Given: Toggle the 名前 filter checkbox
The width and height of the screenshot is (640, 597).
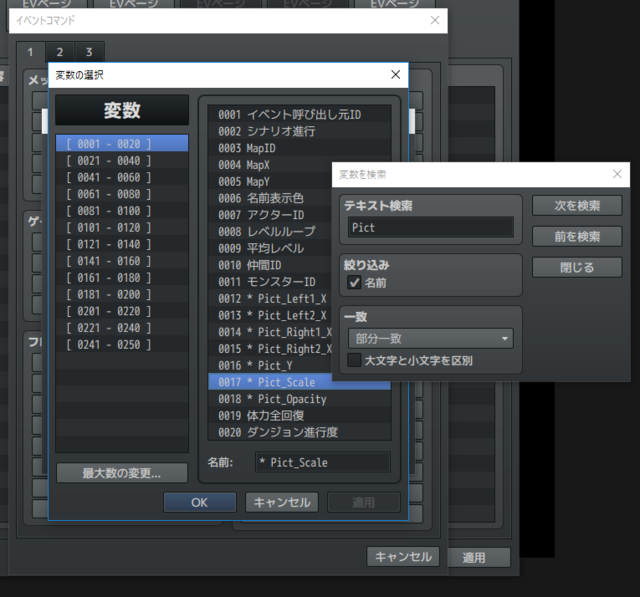Looking at the screenshot, I should tap(354, 282).
